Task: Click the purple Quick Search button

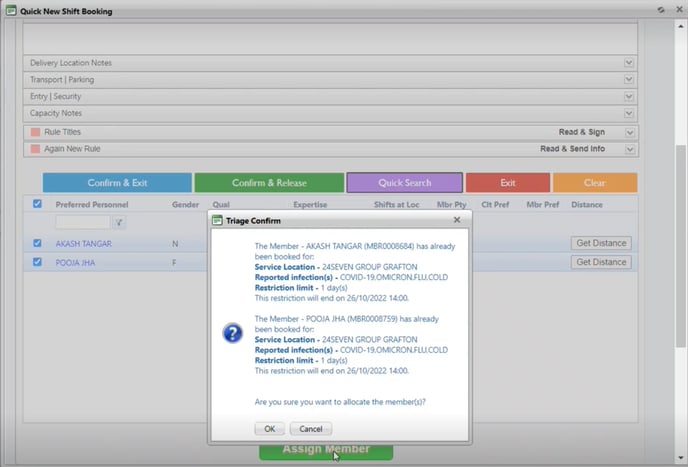Action: point(404,183)
